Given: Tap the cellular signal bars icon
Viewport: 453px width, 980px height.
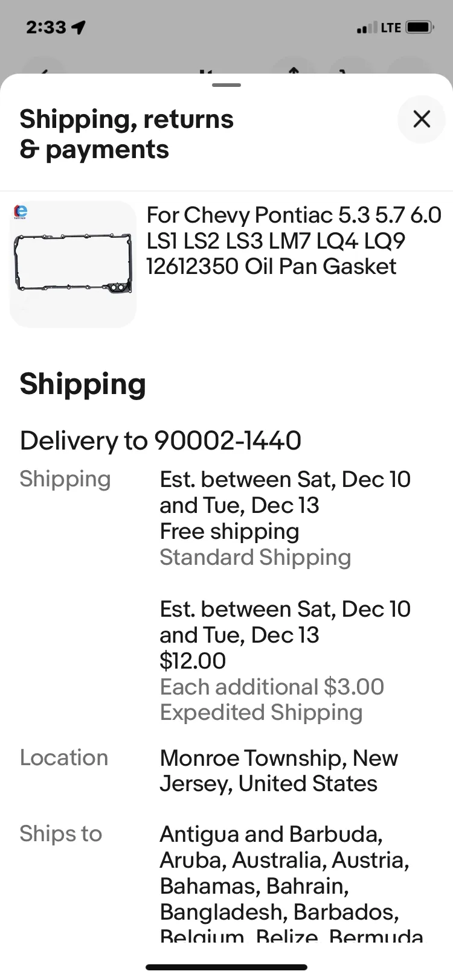Looking at the screenshot, I should pos(367,28).
